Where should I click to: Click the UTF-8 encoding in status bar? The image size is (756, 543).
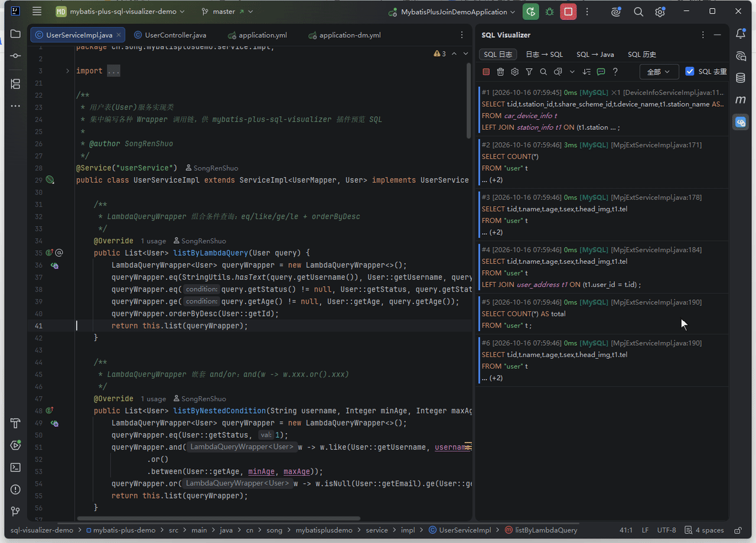tap(667, 530)
